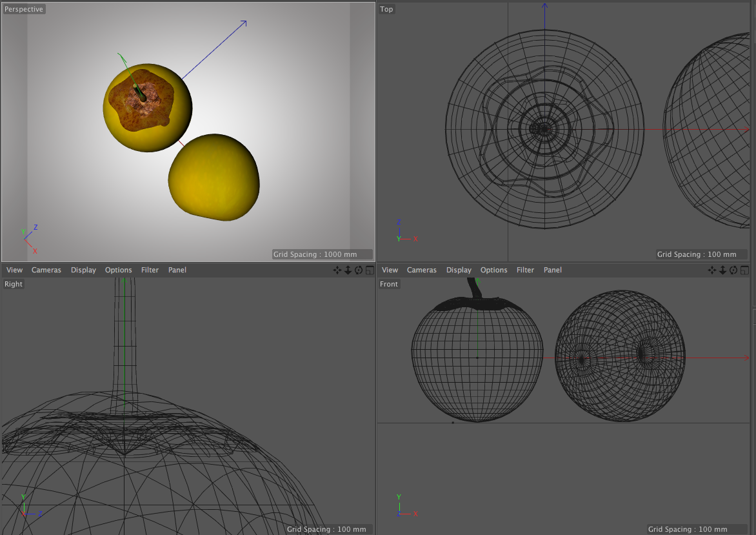Image resolution: width=756 pixels, height=535 pixels.
Task: Toggle maximize for the Front viewport
Action: click(745, 270)
